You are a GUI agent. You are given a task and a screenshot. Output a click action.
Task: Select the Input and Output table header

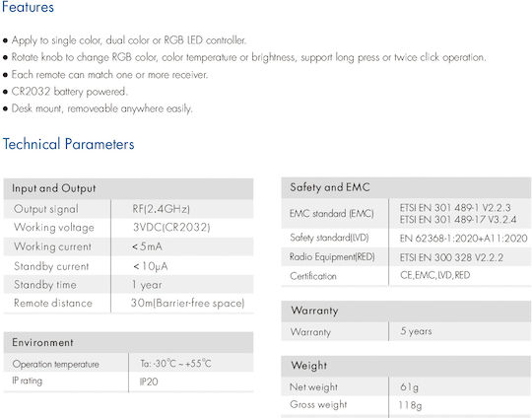[128, 188]
